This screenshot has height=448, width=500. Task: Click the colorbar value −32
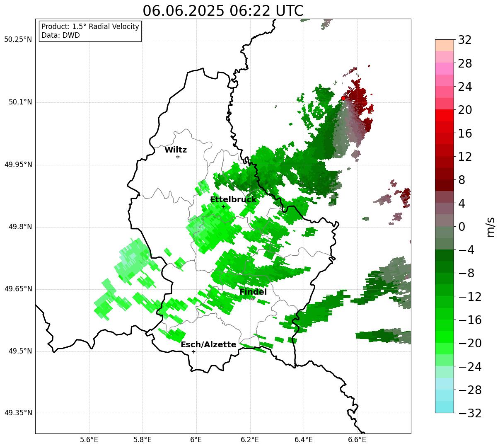[x=470, y=413]
